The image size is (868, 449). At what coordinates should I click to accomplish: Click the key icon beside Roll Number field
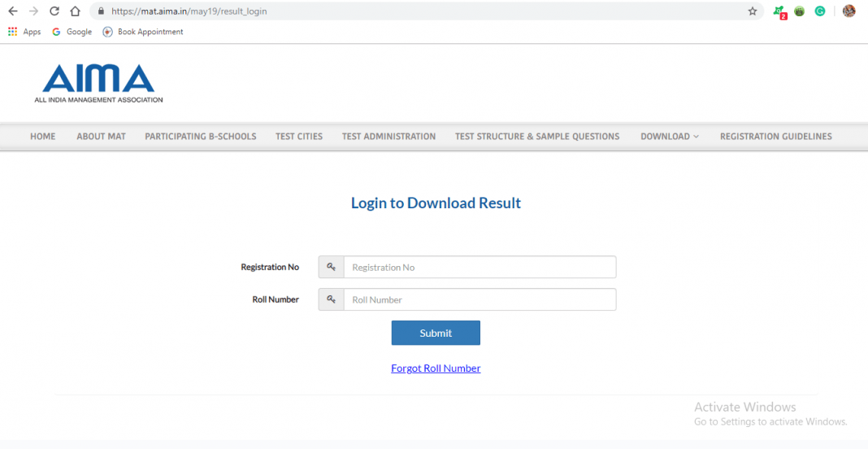[x=331, y=299]
